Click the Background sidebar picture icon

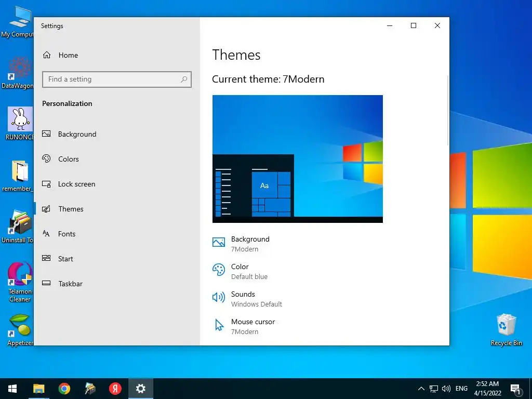pos(46,134)
